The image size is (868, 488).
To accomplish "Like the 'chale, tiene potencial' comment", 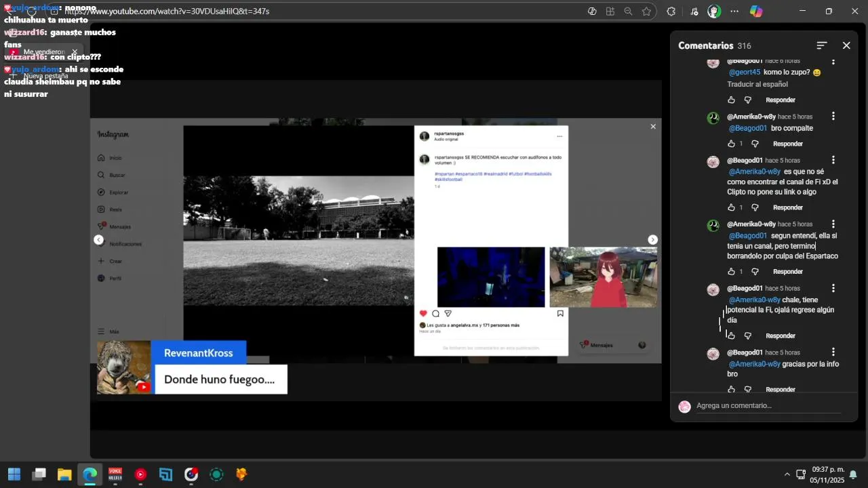I will tap(731, 335).
